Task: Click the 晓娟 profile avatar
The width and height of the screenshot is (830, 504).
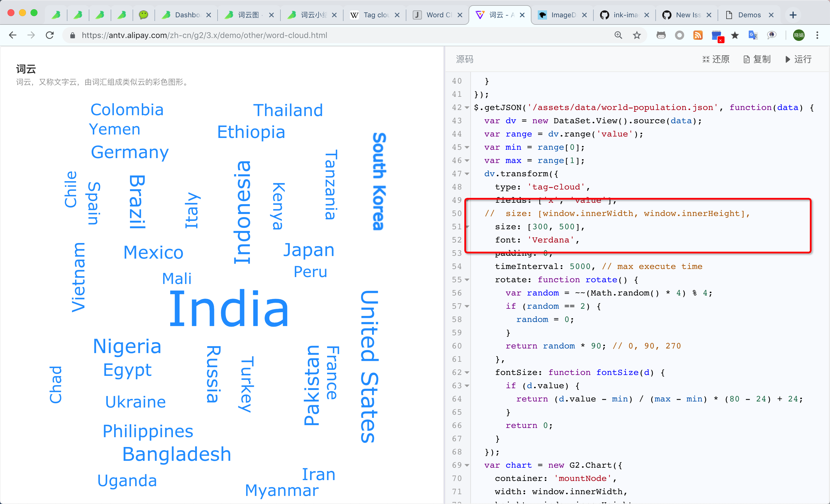Action: [798, 35]
